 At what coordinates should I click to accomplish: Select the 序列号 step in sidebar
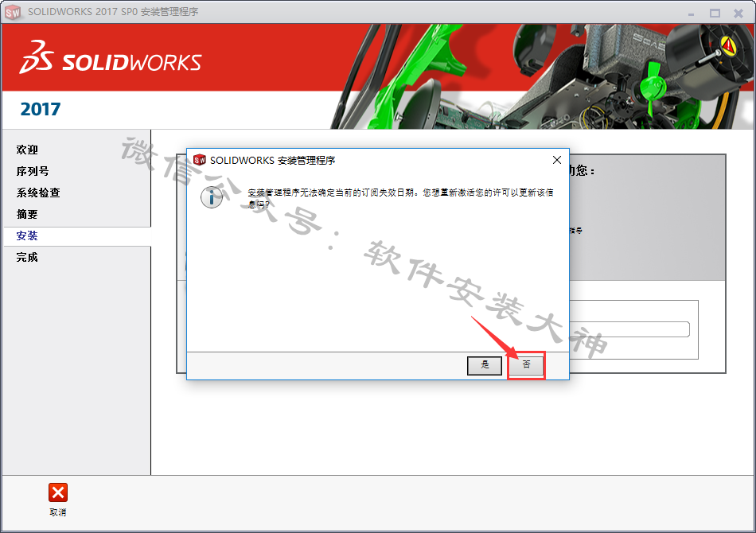[x=33, y=171]
